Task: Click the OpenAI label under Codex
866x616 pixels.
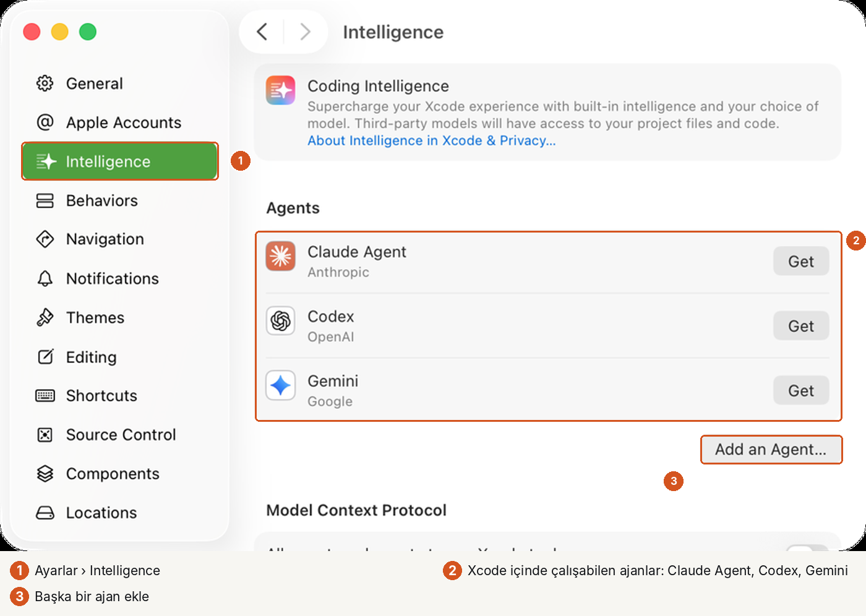Action: point(331,337)
